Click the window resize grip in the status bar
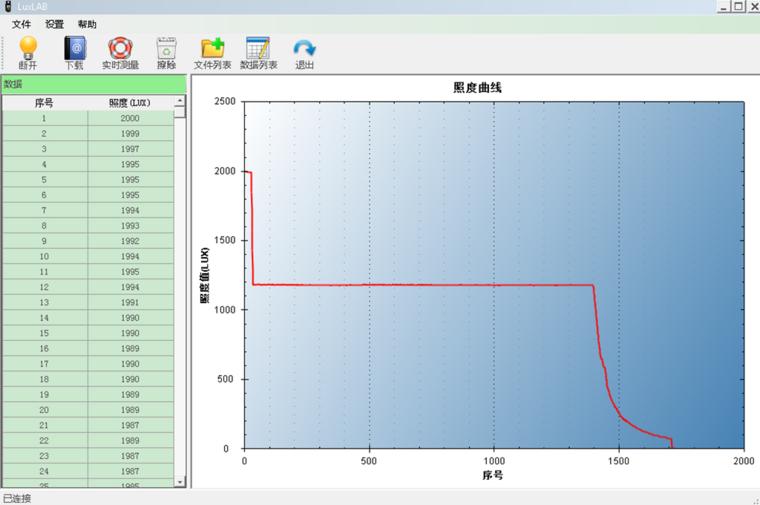Image resolution: width=760 pixels, height=505 pixels. pos(756,501)
